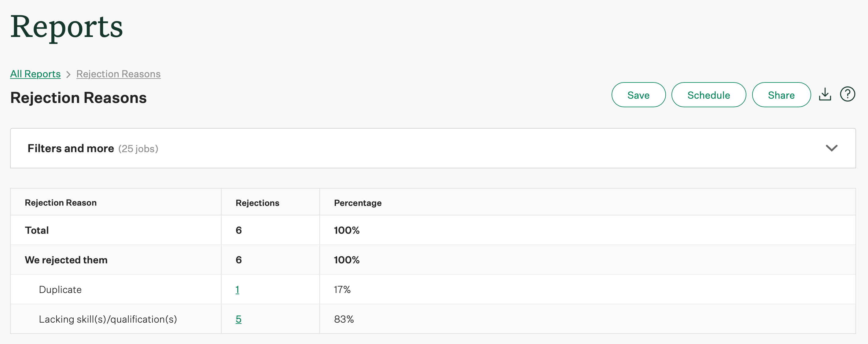This screenshot has height=344, width=868.
Task: Click the chevron on the filters panel
Action: coord(831,148)
